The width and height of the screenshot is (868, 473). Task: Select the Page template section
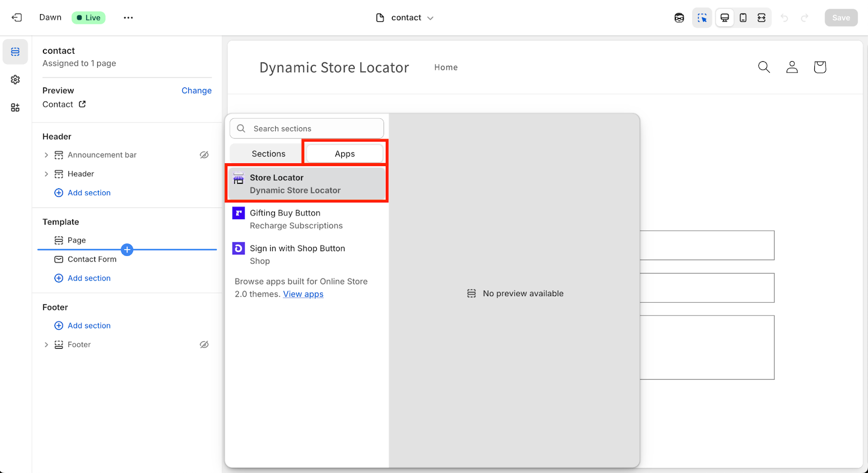[x=76, y=240]
